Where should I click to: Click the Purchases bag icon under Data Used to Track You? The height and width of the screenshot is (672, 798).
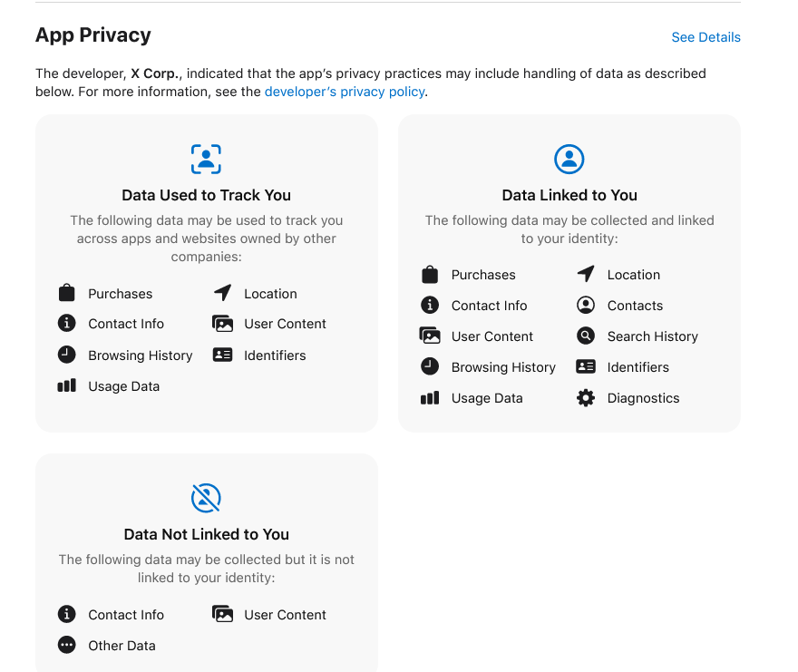pyautogui.click(x=66, y=292)
